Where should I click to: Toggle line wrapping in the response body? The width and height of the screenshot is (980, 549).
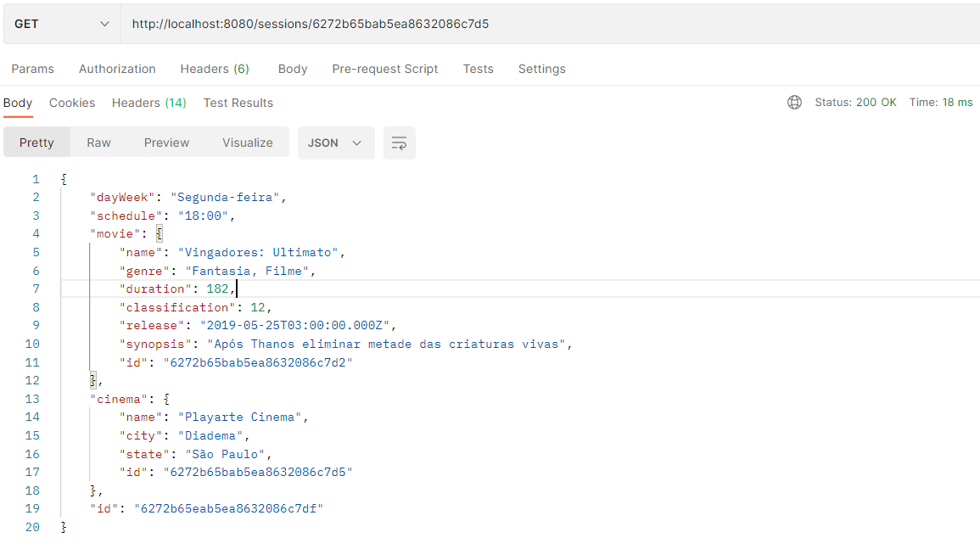[399, 143]
